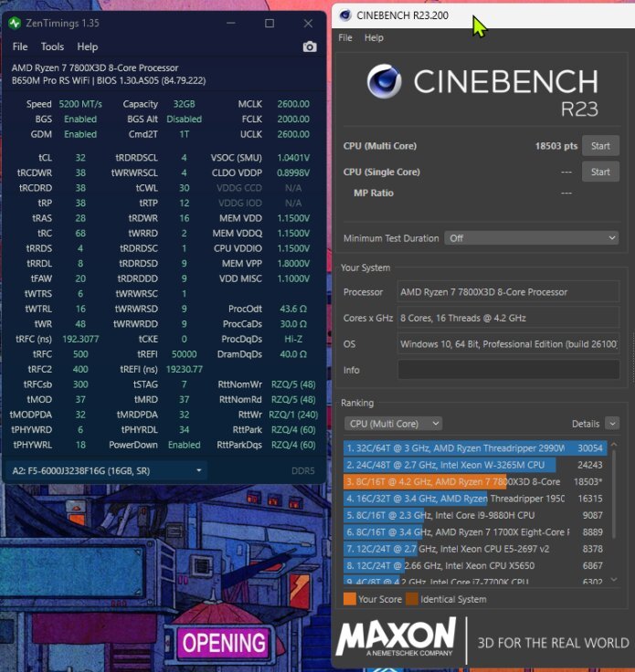Open the File menu in ZenTimings

pyautogui.click(x=20, y=47)
